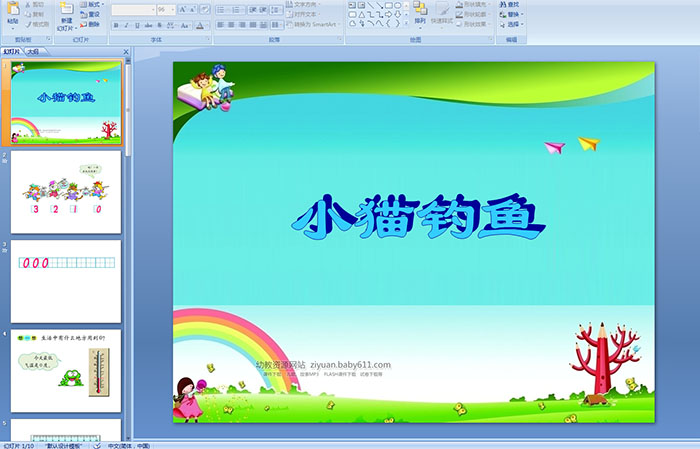Click the Decrease Indent icon
Screen dimensions: 700x449
pyautogui.click(x=253, y=9)
